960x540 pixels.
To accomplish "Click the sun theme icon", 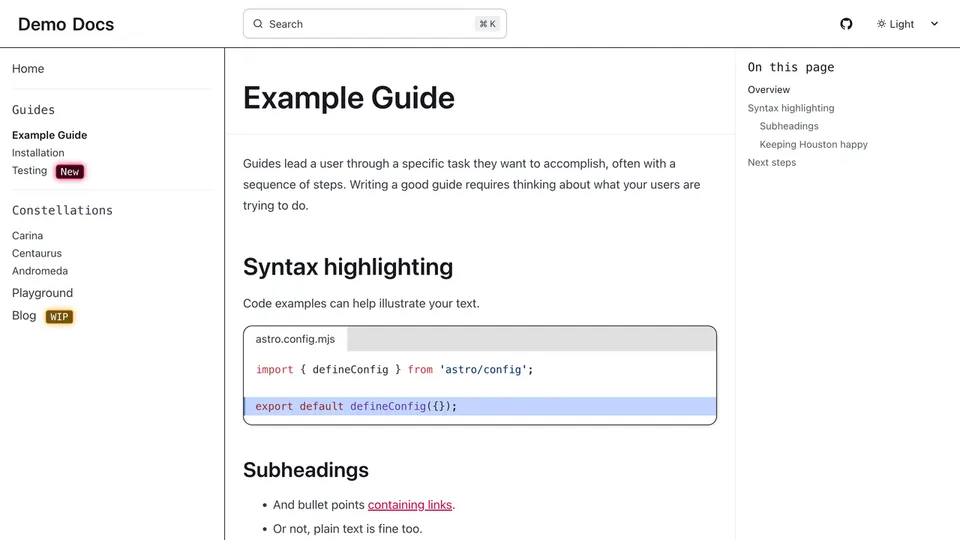I will click(881, 24).
